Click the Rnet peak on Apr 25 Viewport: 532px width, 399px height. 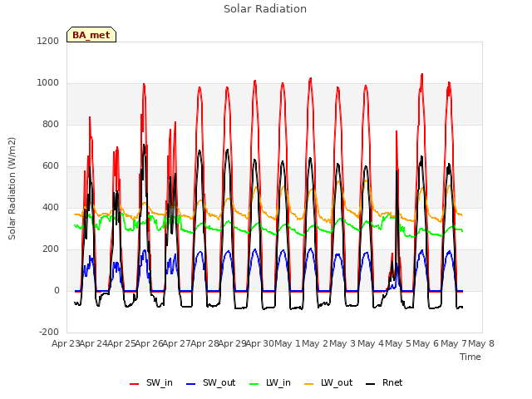coord(144,145)
